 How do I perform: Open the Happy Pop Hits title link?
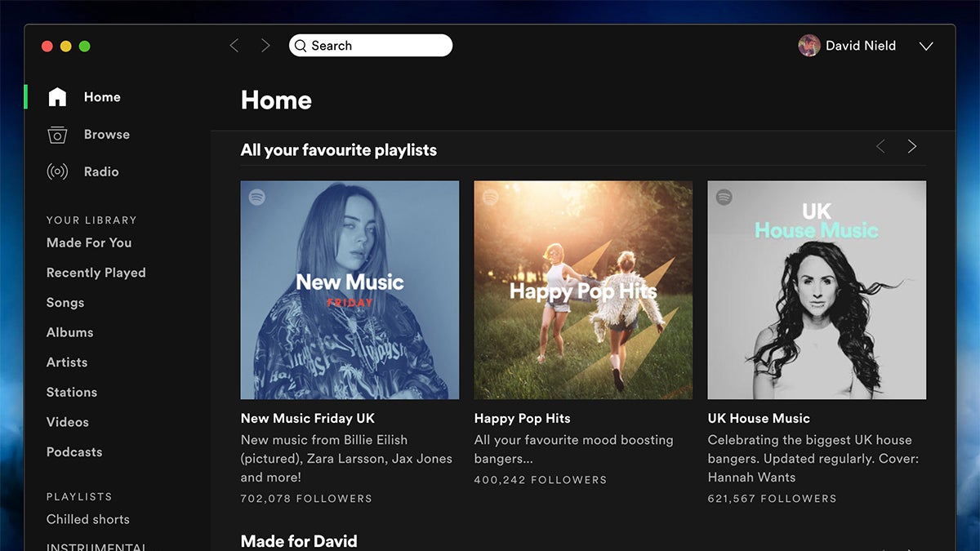click(x=522, y=418)
